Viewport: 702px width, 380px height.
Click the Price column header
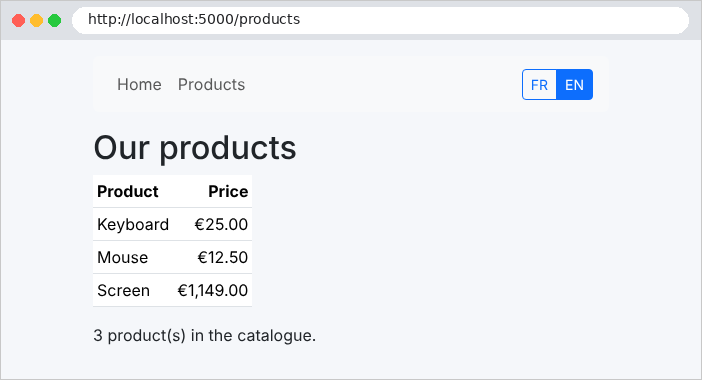[x=213, y=192]
